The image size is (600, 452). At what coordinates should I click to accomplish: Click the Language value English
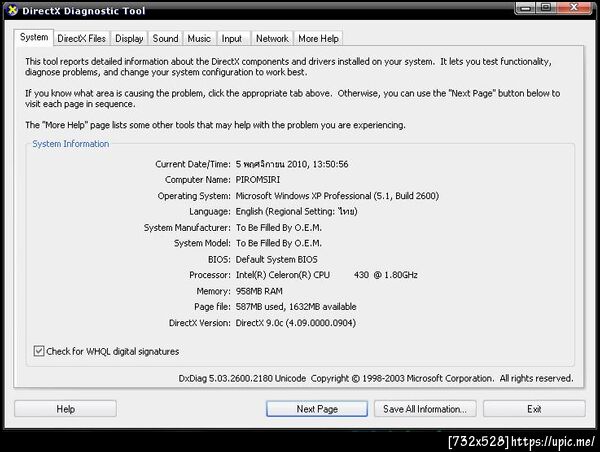click(296, 211)
